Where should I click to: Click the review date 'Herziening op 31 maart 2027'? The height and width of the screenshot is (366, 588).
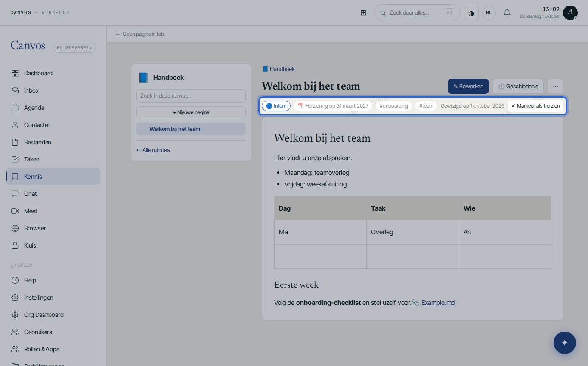333,106
